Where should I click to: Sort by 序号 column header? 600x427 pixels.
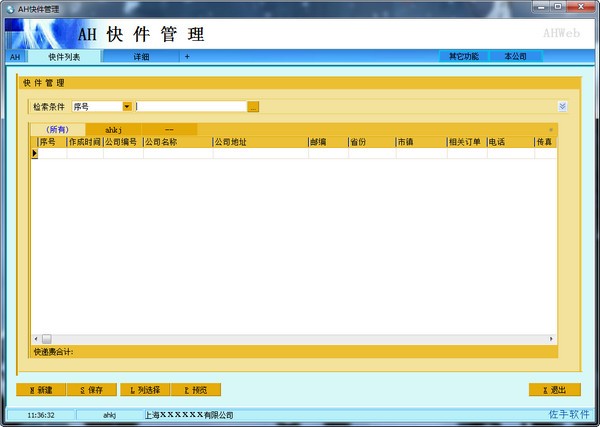click(52, 142)
